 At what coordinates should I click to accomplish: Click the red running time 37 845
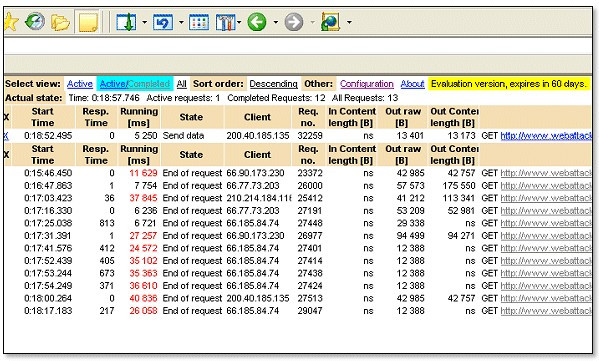(x=143, y=198)
